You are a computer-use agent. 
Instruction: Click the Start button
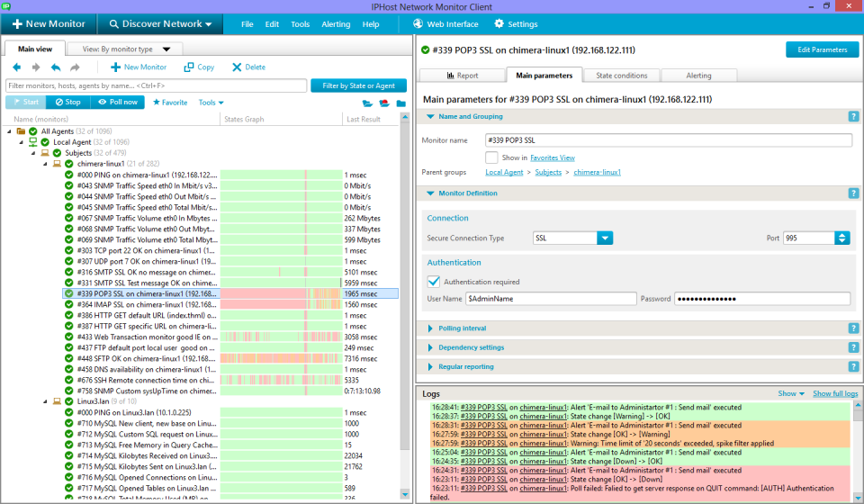point(25,102)
